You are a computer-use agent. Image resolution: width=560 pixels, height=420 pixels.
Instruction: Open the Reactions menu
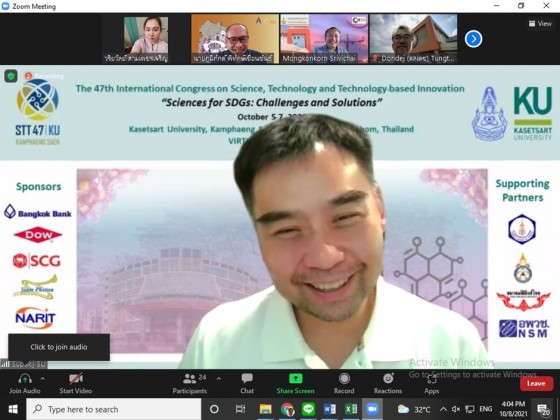388,384
